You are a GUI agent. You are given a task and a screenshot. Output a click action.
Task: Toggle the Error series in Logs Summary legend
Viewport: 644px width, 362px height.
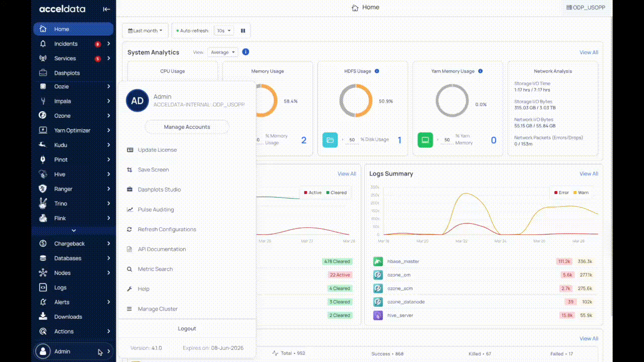tap(561, 193)
